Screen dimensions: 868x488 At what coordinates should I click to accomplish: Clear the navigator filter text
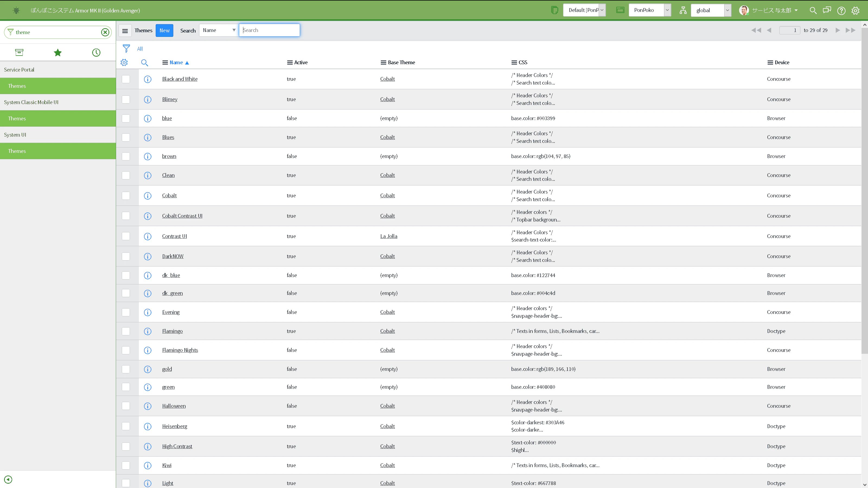point(105,32)
